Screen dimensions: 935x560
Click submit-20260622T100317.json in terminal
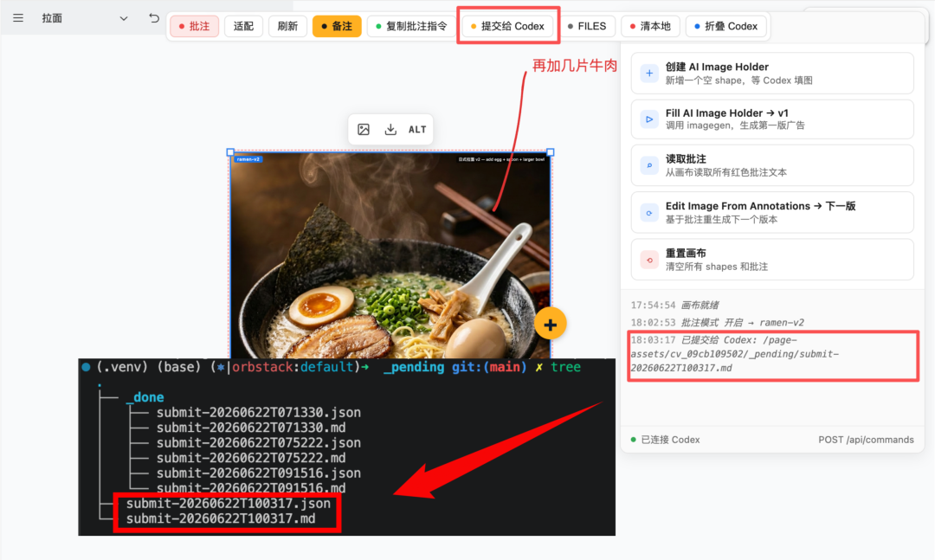point(229,504)
